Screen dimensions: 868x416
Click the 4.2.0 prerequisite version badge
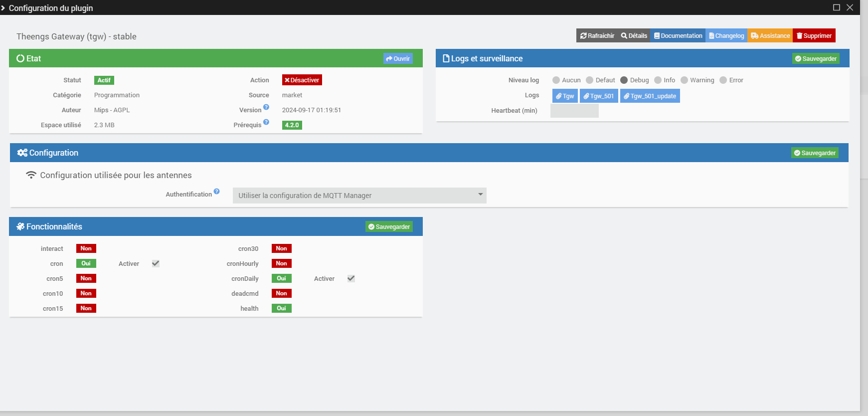(x=292, y=125)
